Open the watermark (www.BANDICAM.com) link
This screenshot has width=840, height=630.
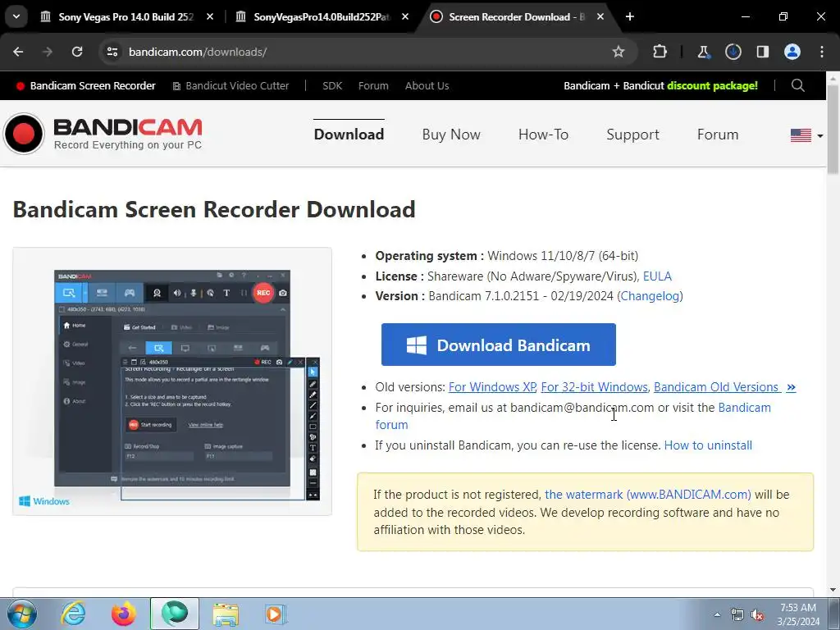[648, 495]
